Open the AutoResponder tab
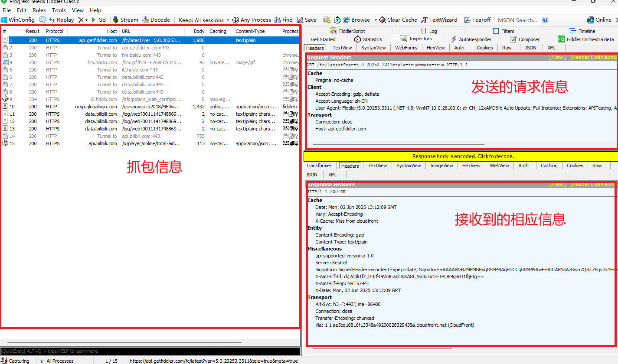618x364 pixels. click(x=471, y=39)
